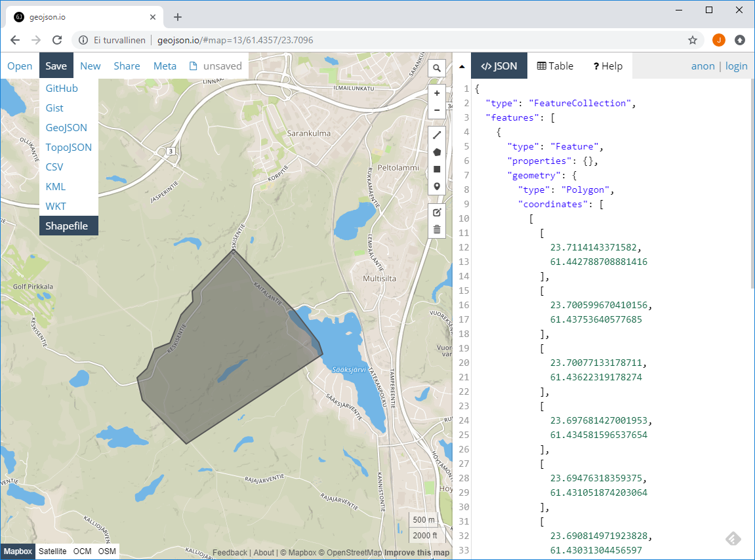Switch to OSM base layer
Screen dimensions: 755x560
[x=107, y=551]
